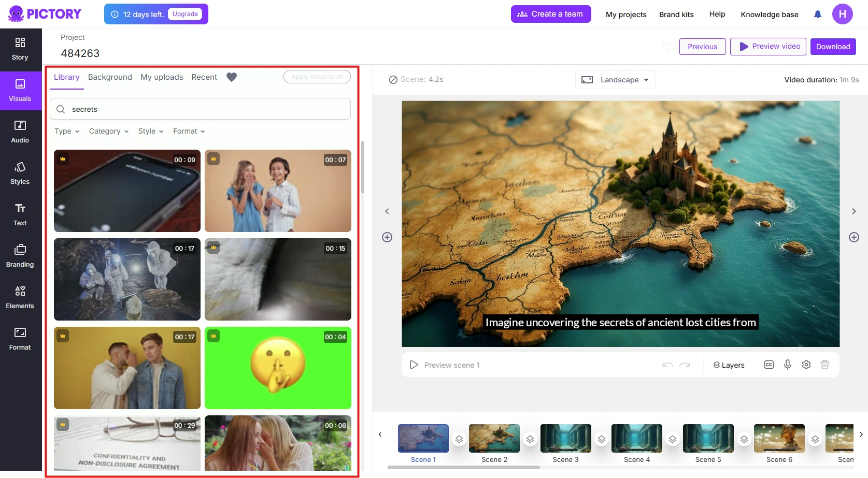Click the Preview video button
868x478 pixels.
coord(768,47)
